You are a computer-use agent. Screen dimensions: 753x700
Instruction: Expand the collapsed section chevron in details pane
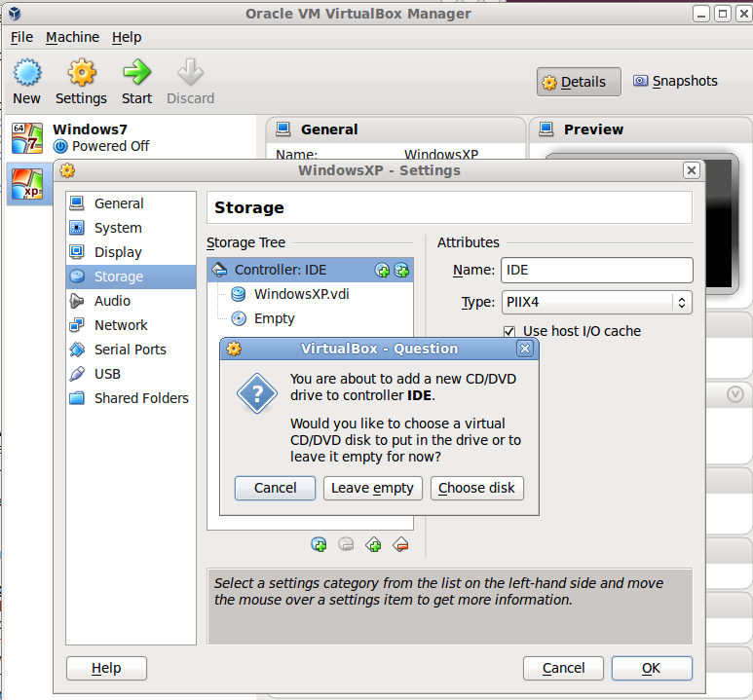[735, 394]
